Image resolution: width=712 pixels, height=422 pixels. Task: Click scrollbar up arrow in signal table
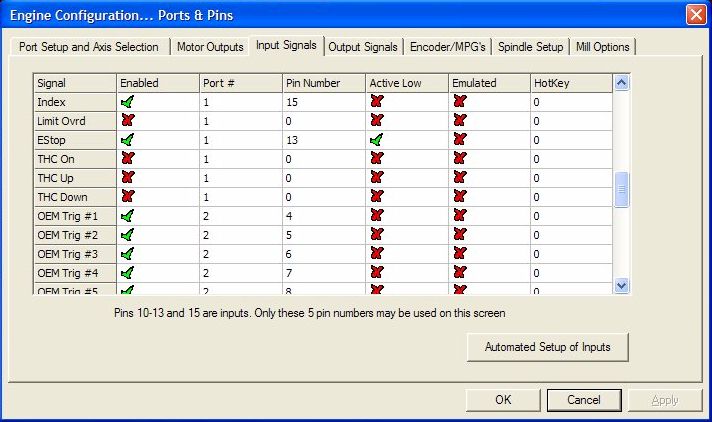tap(621, 83)
